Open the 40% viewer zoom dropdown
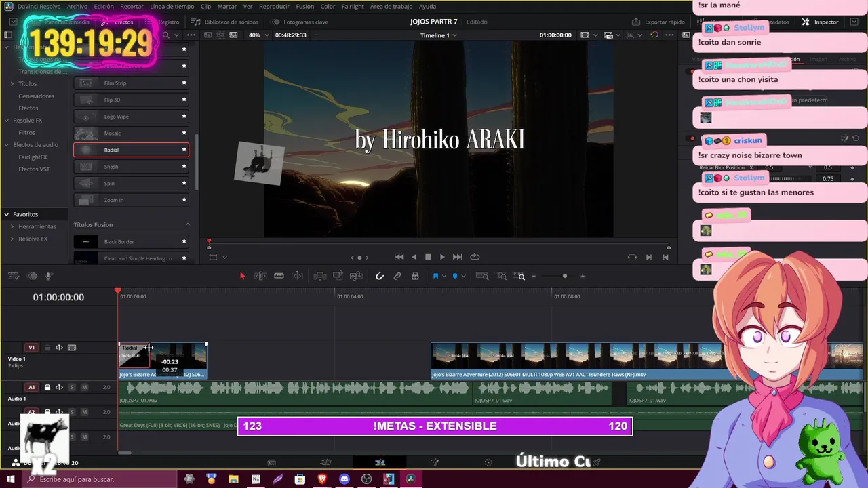 pyautogui.click(x=258, y=35)
